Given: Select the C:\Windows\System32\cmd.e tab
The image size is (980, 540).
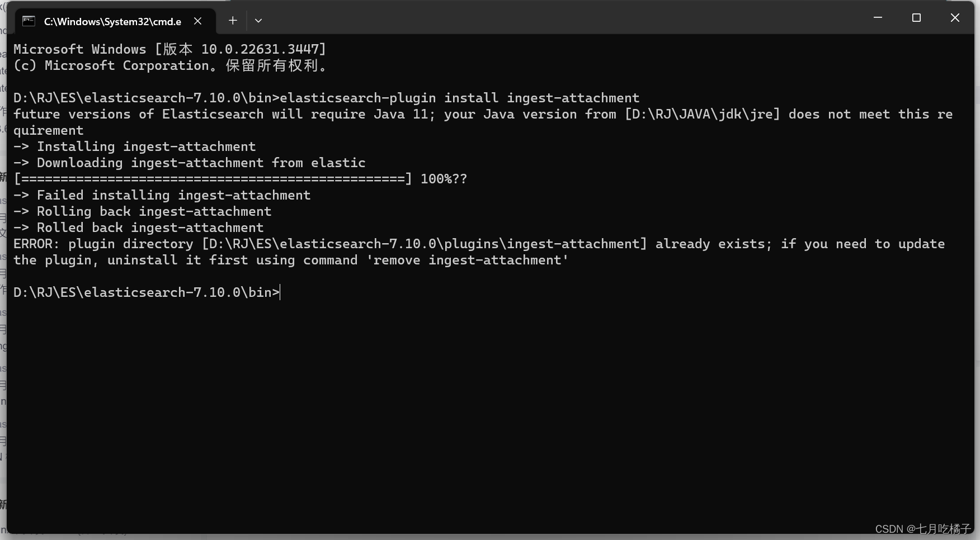Looking at the screenshot, I should [112, 21].
